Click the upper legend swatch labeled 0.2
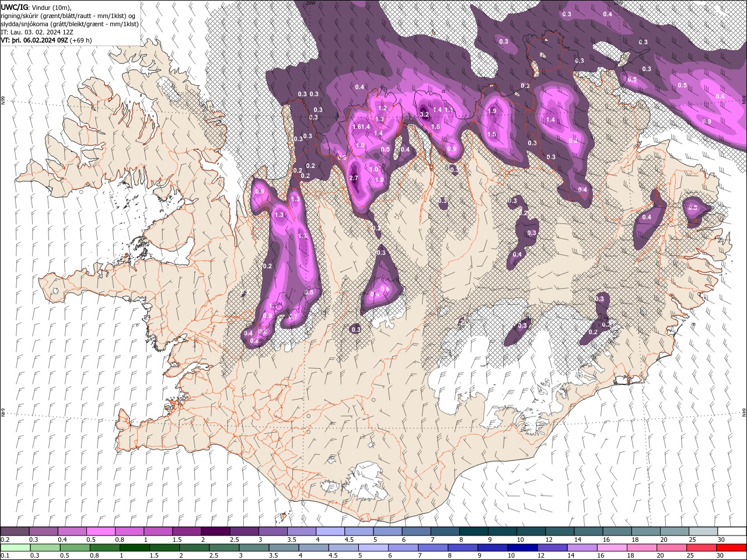Viewport: 747px width, 560px height. click(x=15, y=531)
